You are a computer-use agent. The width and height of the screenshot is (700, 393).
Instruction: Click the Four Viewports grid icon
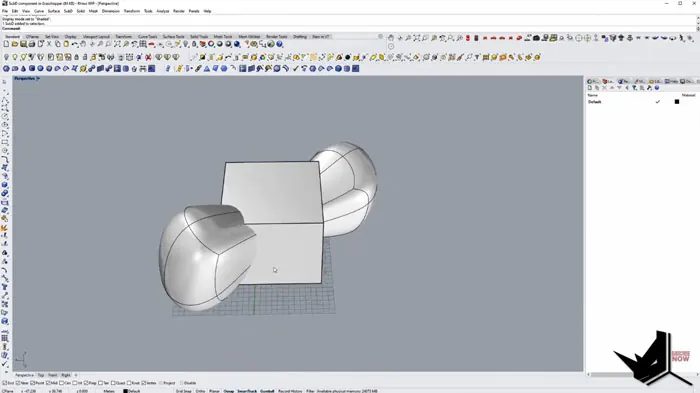pyautogui.click(x=143, y=44)
